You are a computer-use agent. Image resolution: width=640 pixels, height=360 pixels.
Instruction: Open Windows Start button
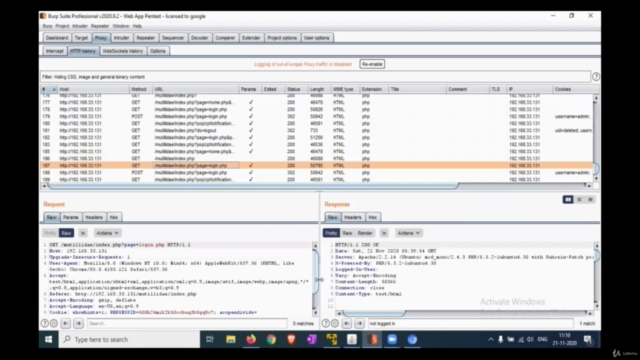click(x=48, y=339)
